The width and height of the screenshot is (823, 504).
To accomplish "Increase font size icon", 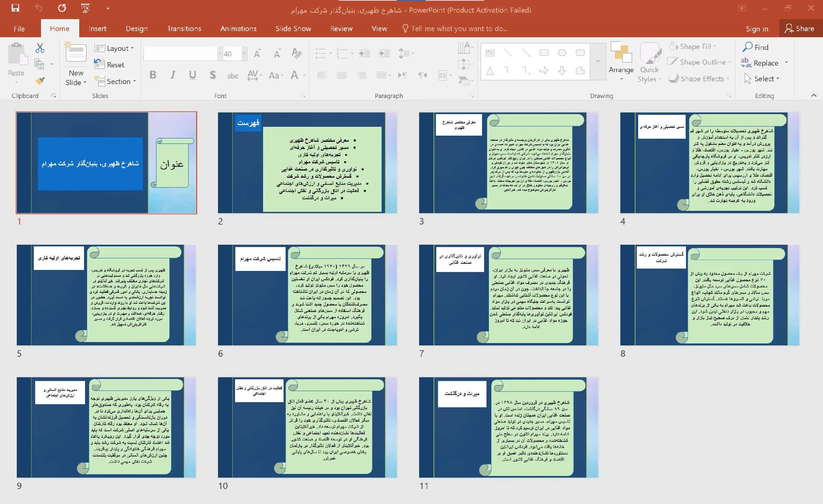I will 257,53.
